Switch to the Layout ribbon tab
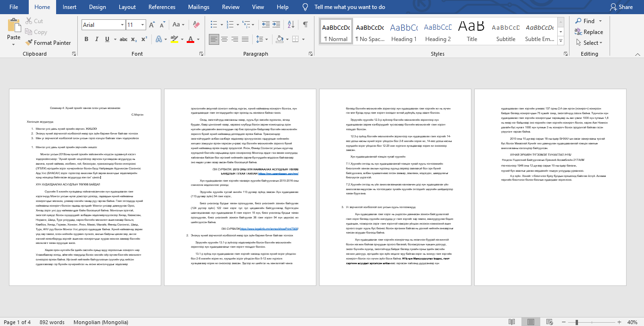644x326 pixels. pos(127,7)
